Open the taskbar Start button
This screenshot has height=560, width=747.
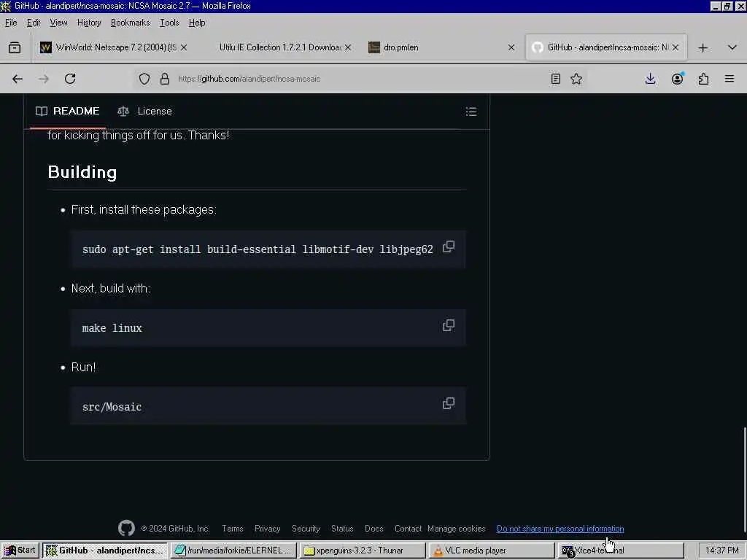20,551
